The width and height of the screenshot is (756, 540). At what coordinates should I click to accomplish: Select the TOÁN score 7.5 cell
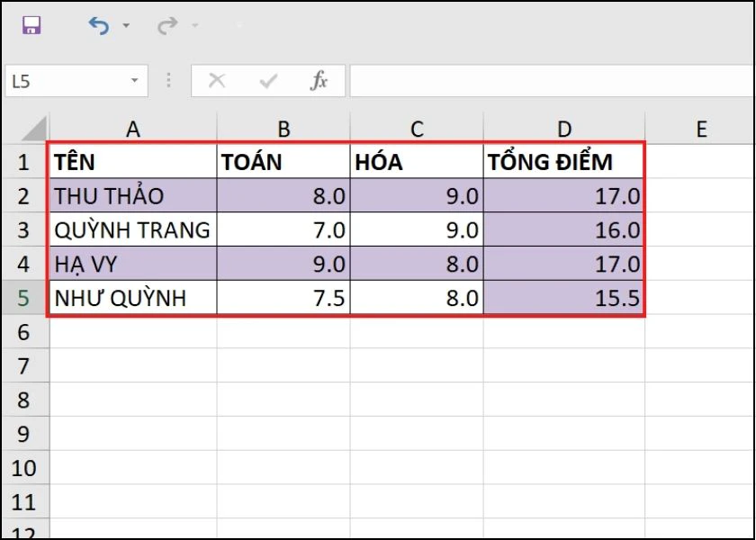point(283,298)
